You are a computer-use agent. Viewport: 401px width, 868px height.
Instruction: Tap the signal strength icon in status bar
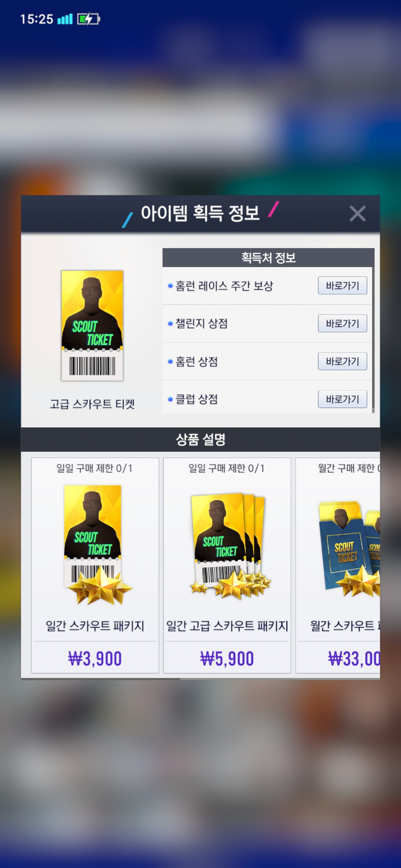pyautogui.click(x=65, y=19)
